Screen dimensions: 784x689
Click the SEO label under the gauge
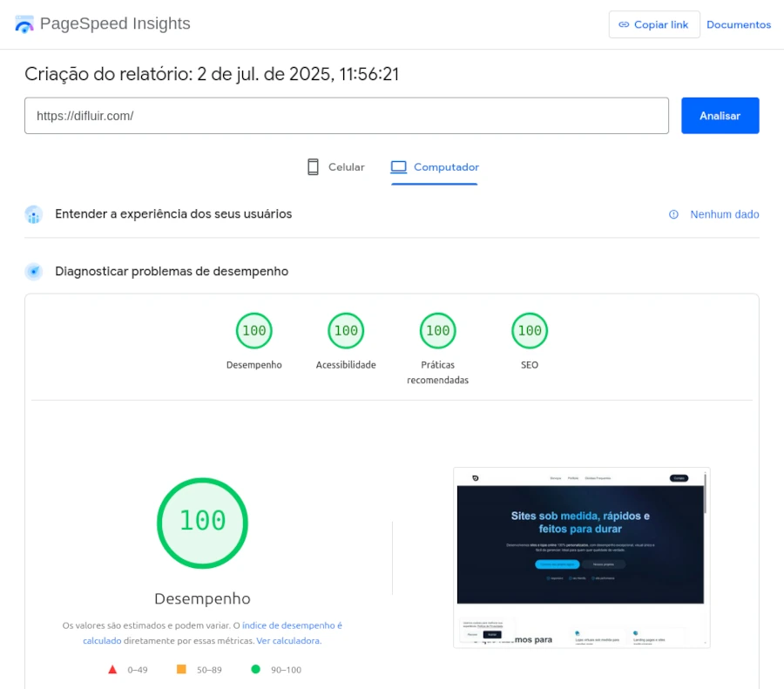coord(530,364)
